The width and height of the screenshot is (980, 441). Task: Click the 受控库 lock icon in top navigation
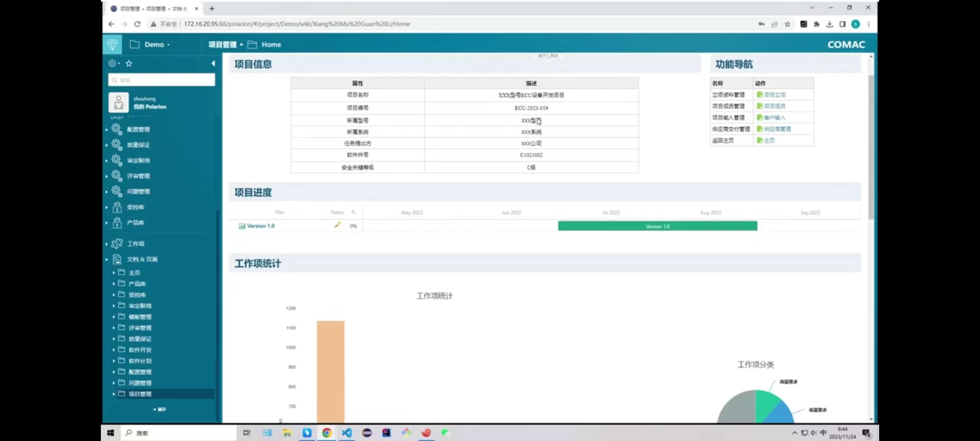coord(117,207)
